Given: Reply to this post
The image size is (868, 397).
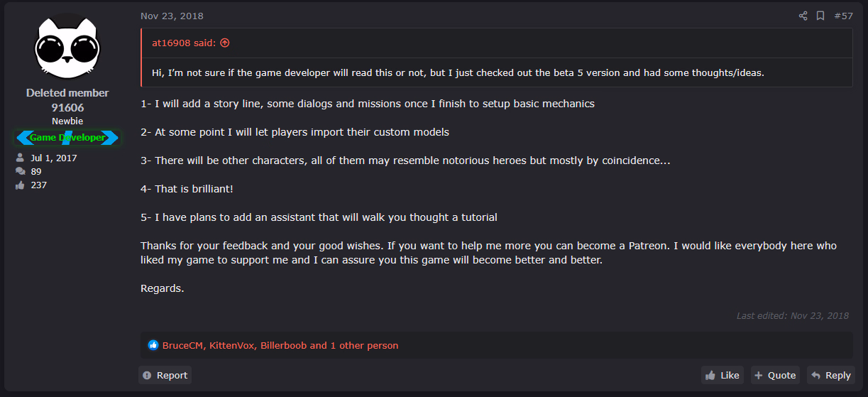Looking at the screenshot, I should pos(830,375).
